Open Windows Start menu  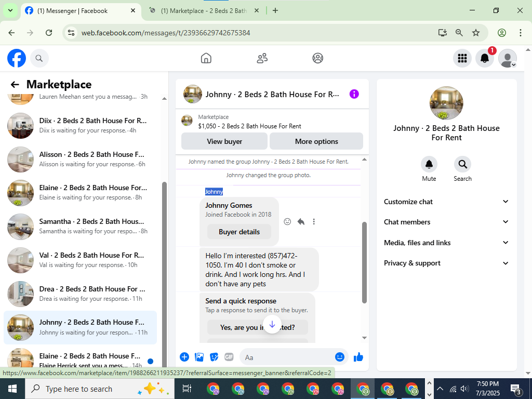12,389
